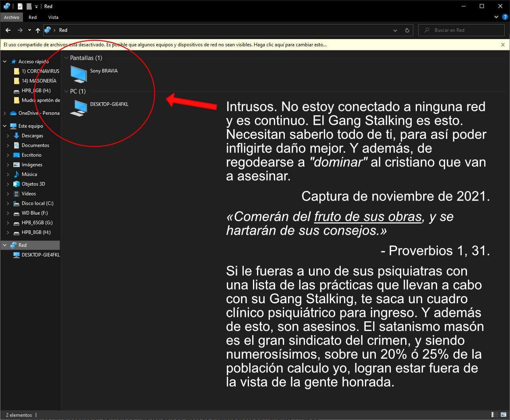Select Disco local (C:) in sidebar

37,203
